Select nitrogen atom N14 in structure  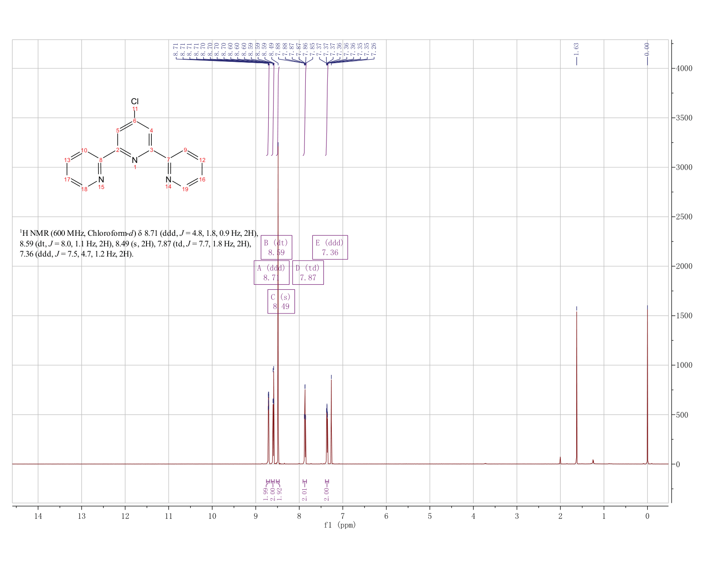point(169,180)
